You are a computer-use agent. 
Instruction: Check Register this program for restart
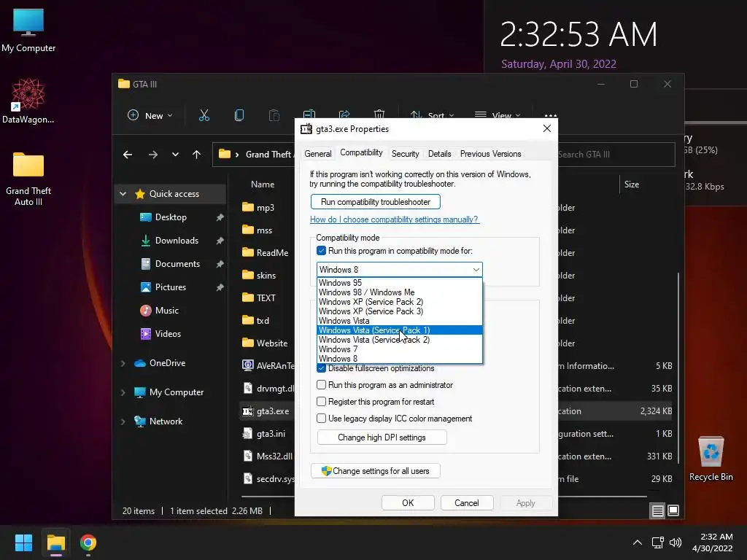[322, 402]
